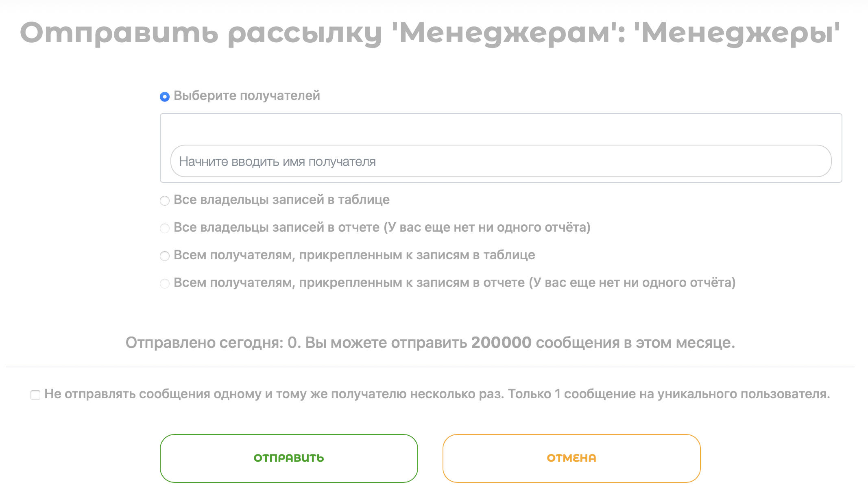Image resolution: width=868 pixels, height=495 pixels.
Task: Select 'Все владельцы записей в отчете' radio
Action: click(165, 228)
